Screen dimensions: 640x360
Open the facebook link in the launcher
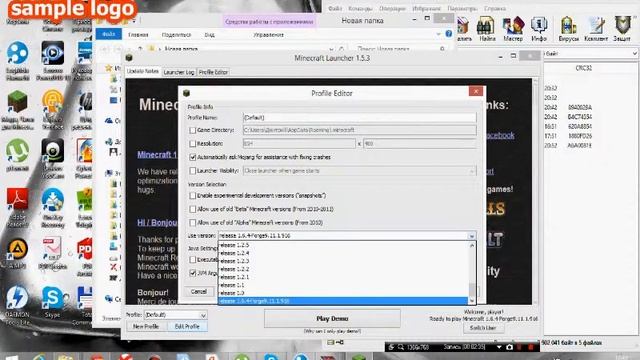pos(500,135)
